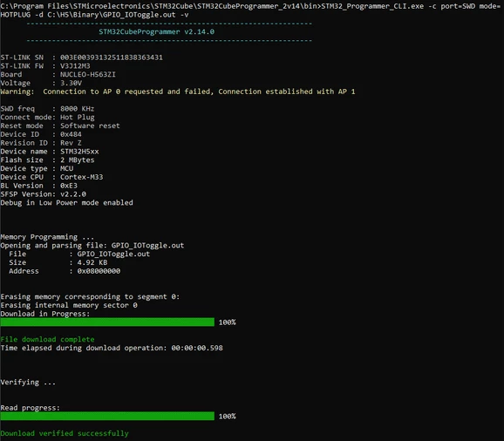This screenshot has width=504, height=441.
Task: Click the 100% value beside the download bar
Action: (x=228, y=322)
